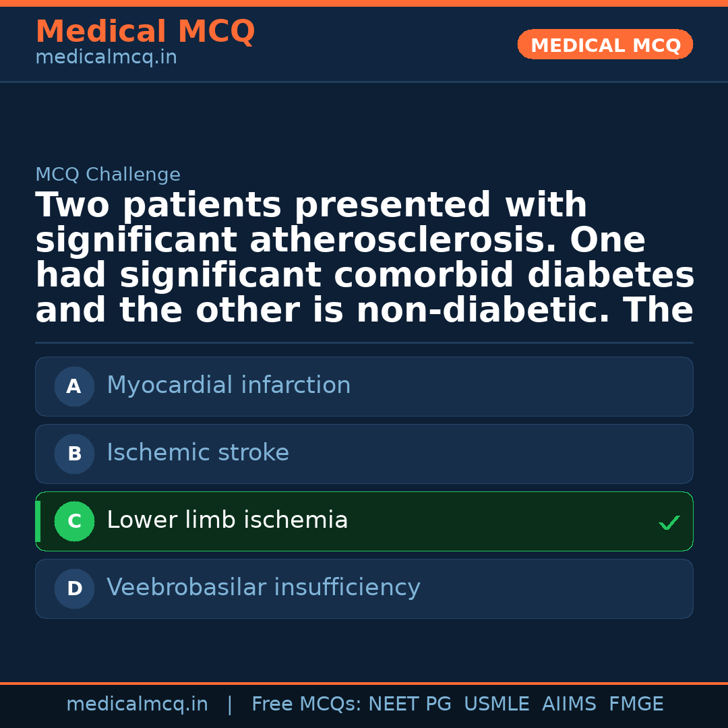Click the Medical MCQ title logo
The height and width of the screenshot is (728, 728).
145,32
